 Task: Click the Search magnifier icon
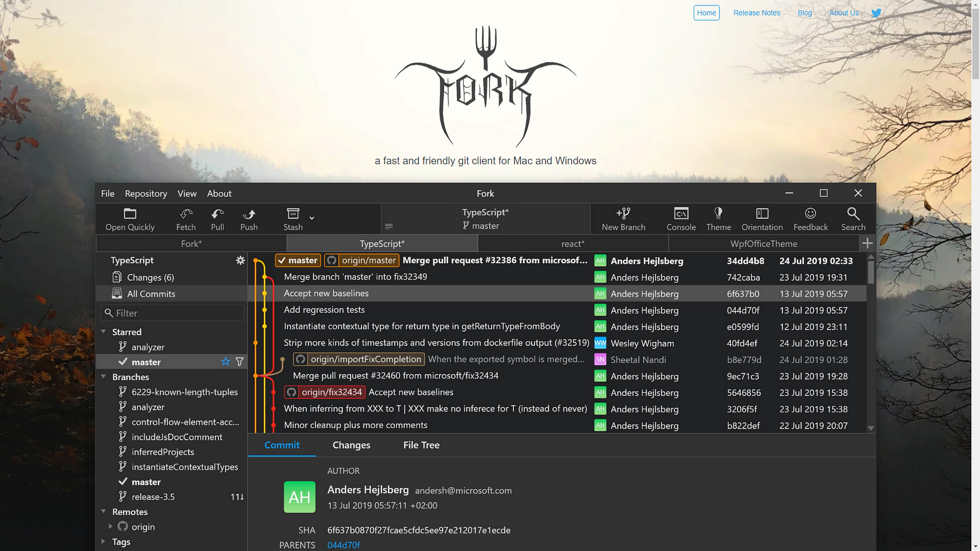coord(853,214)
